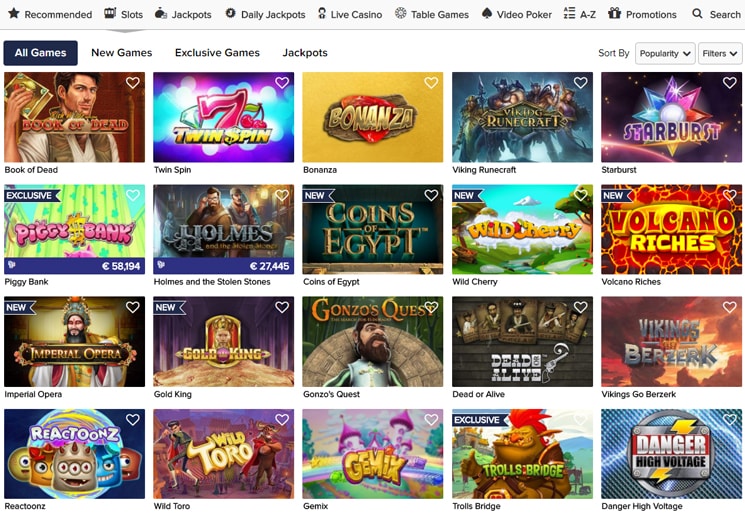Viewport: 745px width, 513px height.
Task: Open the Promotions page
Action: (x=642, y=14)
